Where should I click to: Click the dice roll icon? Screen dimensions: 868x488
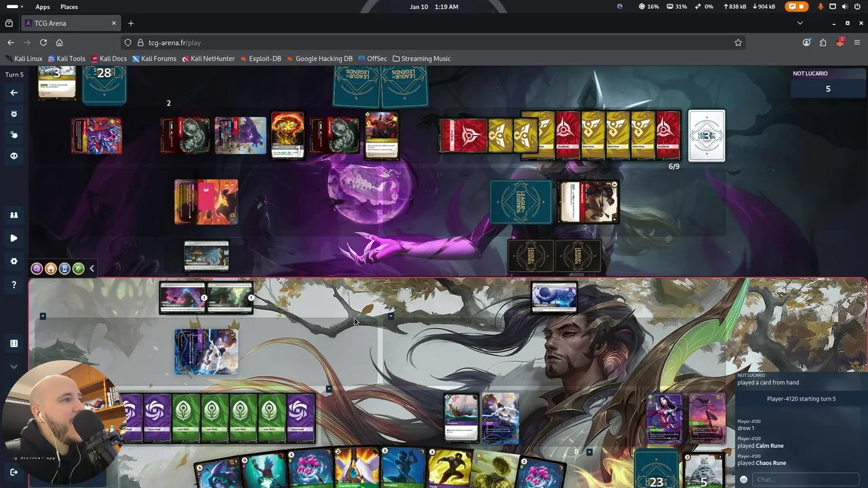pos(14,344)
